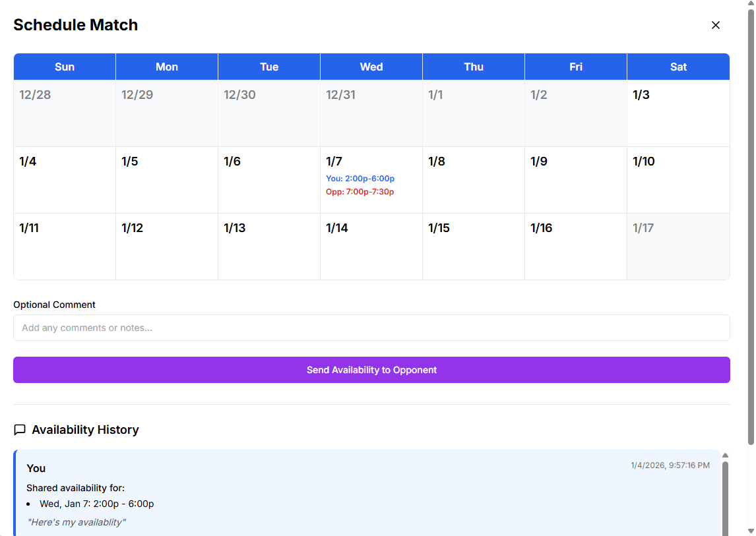Focus the Optional Comment input field
Image resolution: width=756 pixels, height=536 pixels.
coord(371,328)
